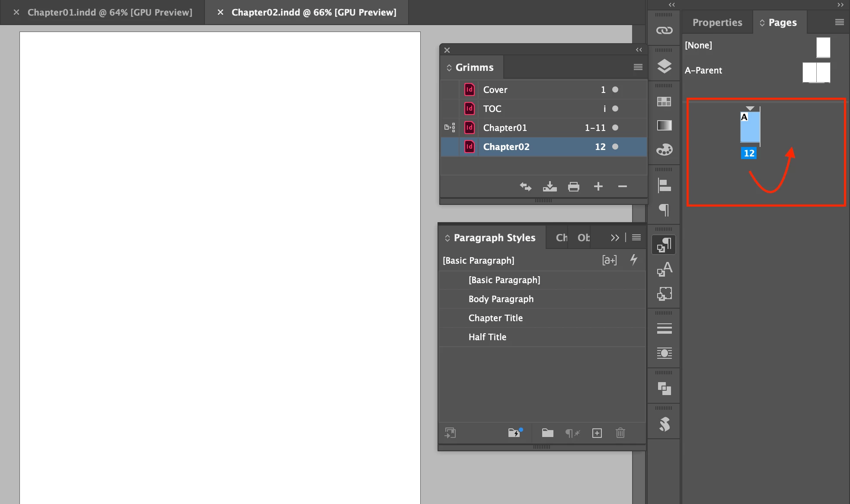The image size is (850, 504).
Task: Click Add documents plus icon
Action: point(598,186)
